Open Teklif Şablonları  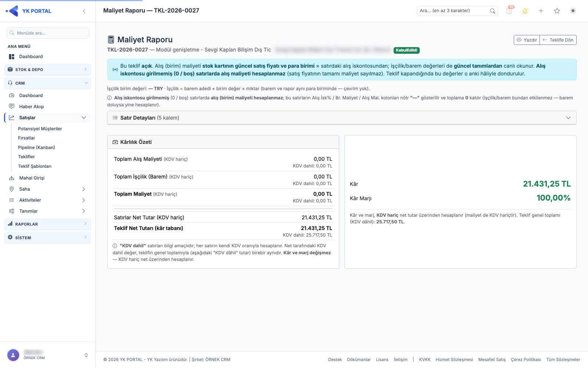pos(35,166)
